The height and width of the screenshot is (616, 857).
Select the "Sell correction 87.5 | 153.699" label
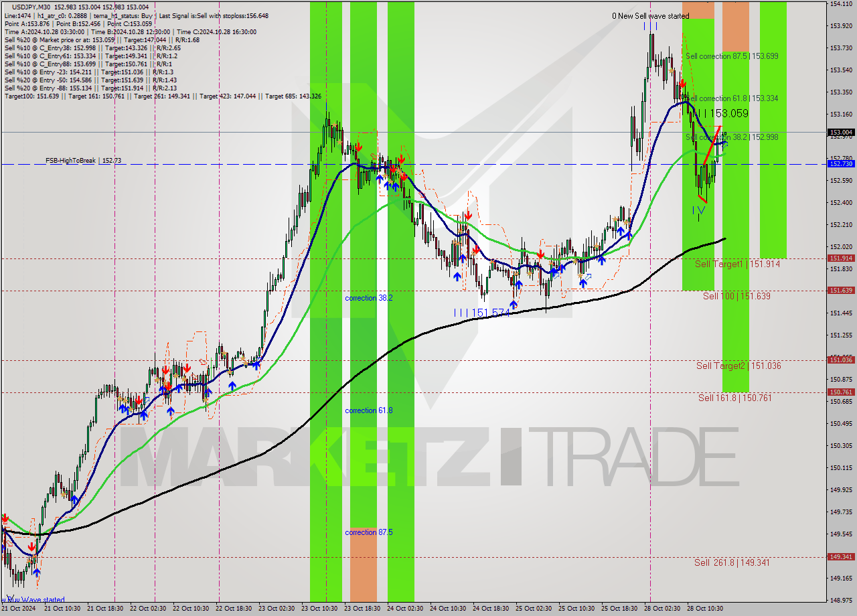pyautogui.click(x=732, y=56)
